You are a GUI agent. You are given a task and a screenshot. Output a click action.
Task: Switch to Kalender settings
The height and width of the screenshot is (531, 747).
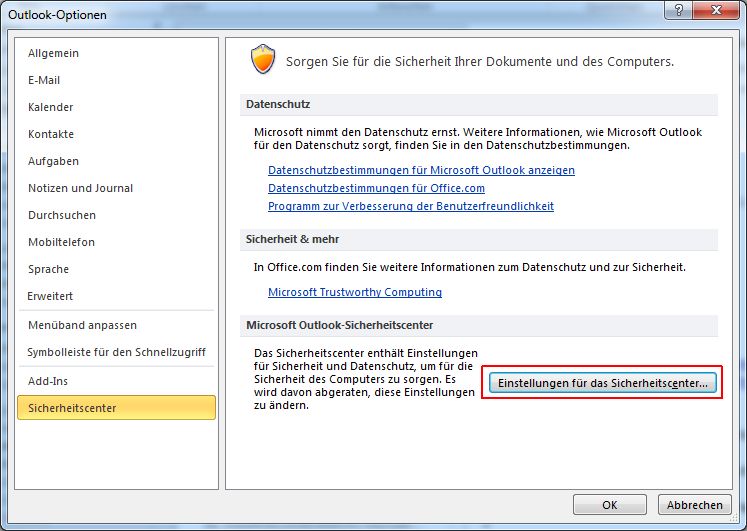coord(50,107)
